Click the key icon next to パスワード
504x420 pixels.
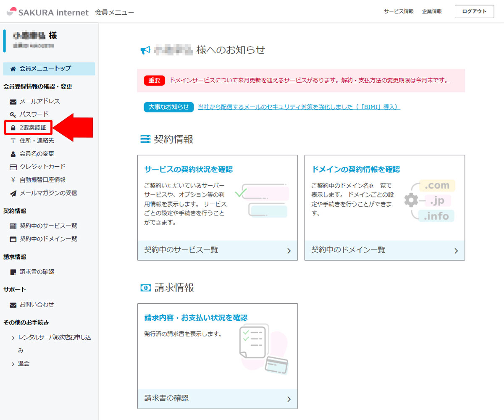coord(13,115)
